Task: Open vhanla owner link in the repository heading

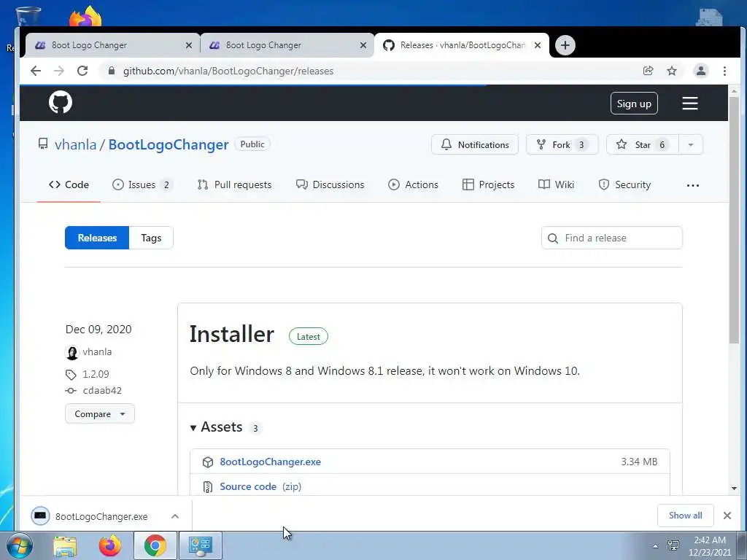Action: click(x=75, y=144)
